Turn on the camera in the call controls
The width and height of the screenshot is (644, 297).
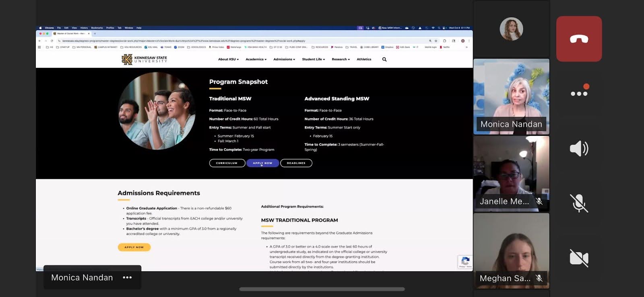[x=579, y=258]
